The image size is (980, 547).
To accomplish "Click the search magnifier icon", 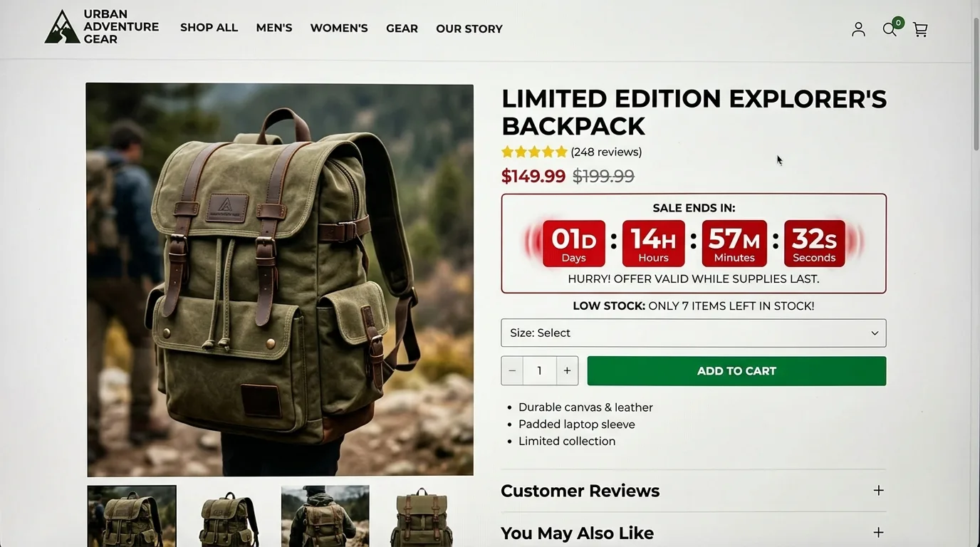I will tap(889, 29).
